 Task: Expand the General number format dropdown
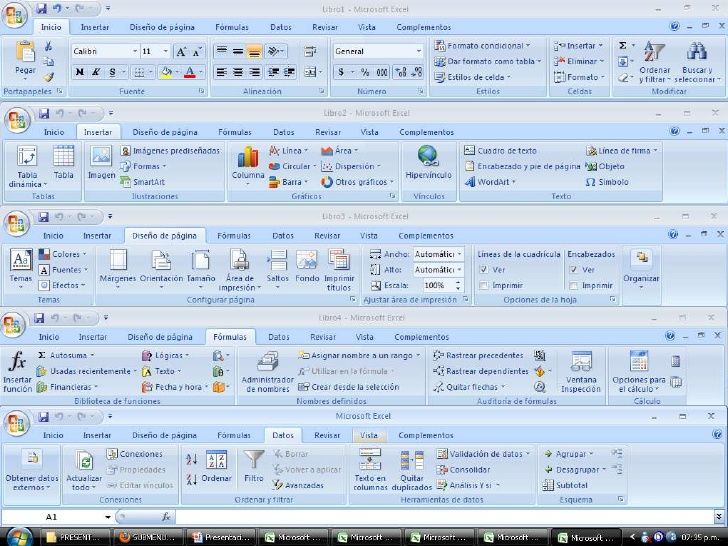click(x=418, y=51)
